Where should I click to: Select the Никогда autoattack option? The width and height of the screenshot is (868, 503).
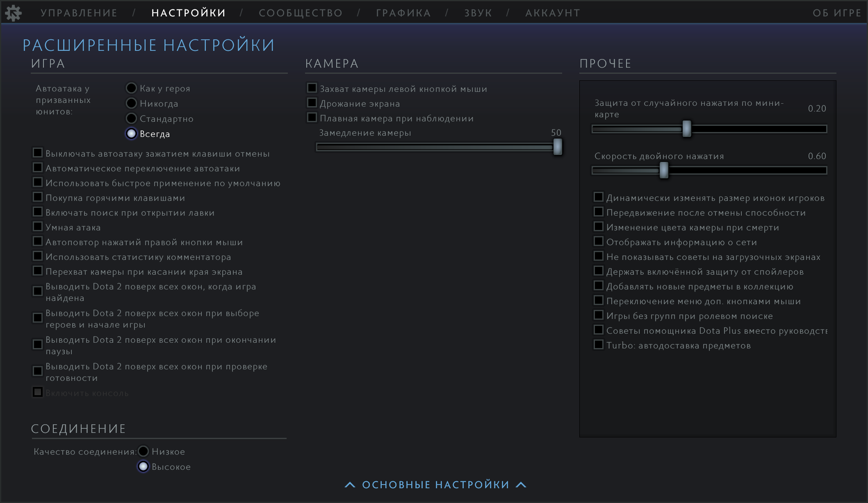point(131,103)
